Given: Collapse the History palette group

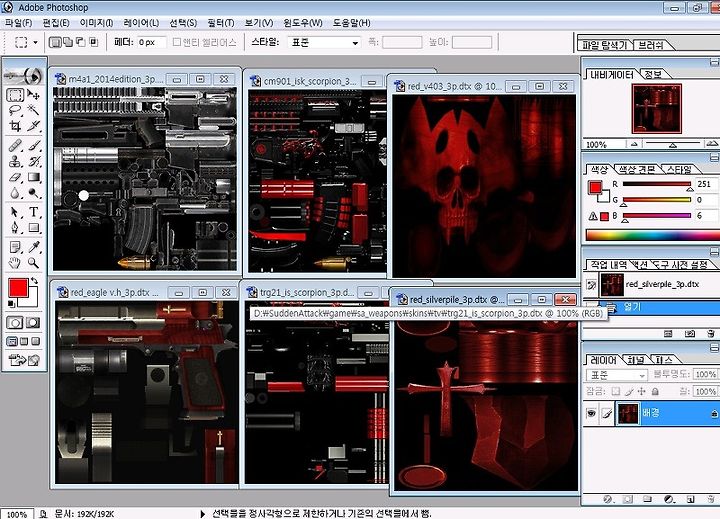Looking at the screenshot, I should [714, 252].
